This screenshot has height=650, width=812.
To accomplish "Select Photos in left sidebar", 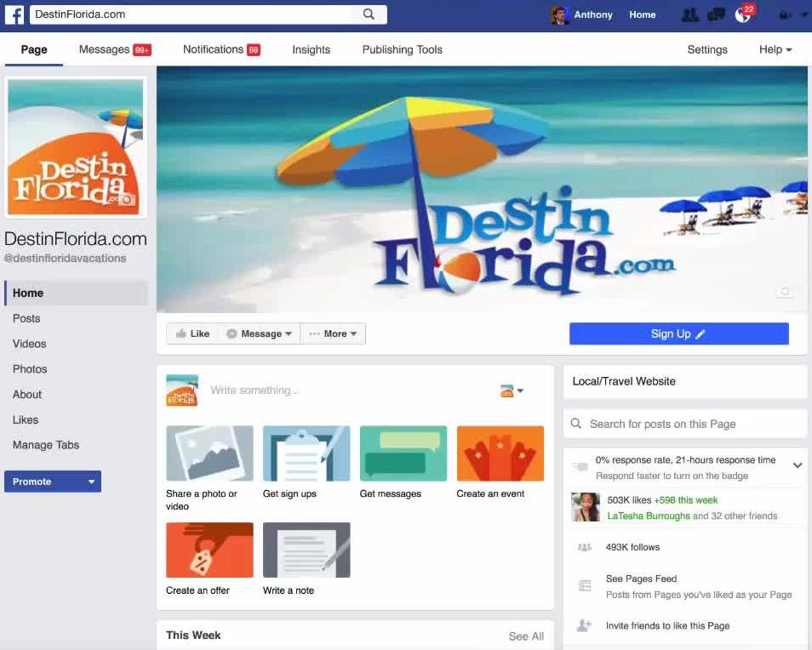I will coord(30,369).
